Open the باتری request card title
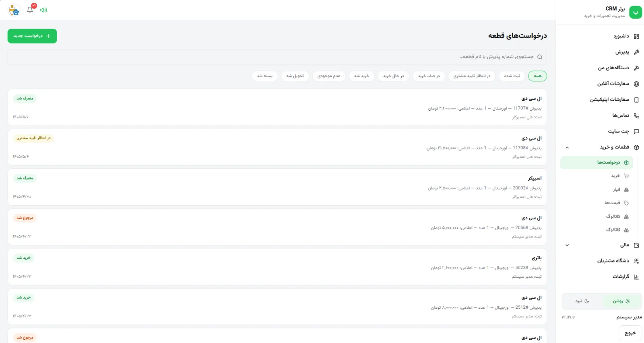The height and width of the screenshot is (343, 644). [537, 258]
